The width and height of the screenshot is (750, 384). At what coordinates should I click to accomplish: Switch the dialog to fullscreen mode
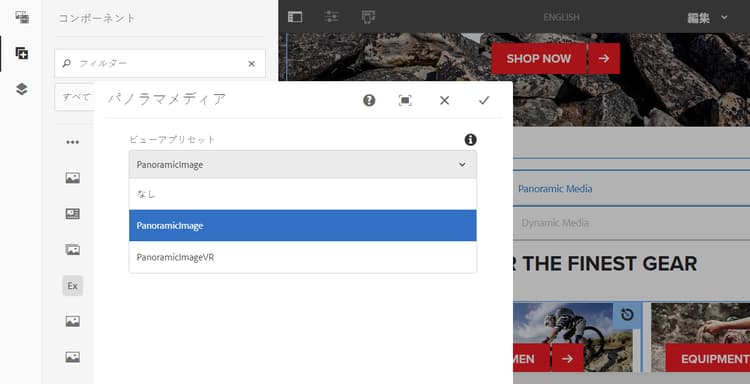tap(405, 100)
